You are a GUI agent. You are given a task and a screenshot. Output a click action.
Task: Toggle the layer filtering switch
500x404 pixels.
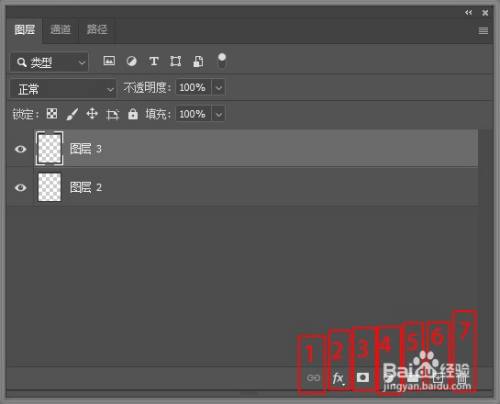click(x=222, y=60)
